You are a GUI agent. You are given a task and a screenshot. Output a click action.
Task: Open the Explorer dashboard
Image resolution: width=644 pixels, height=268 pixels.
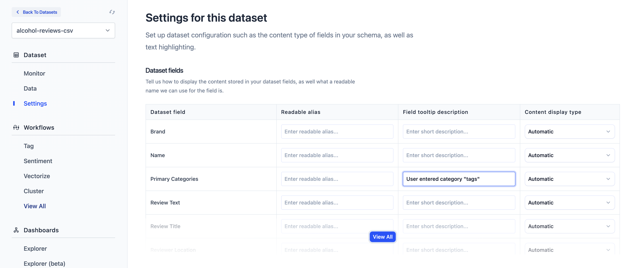coord(35,248)
